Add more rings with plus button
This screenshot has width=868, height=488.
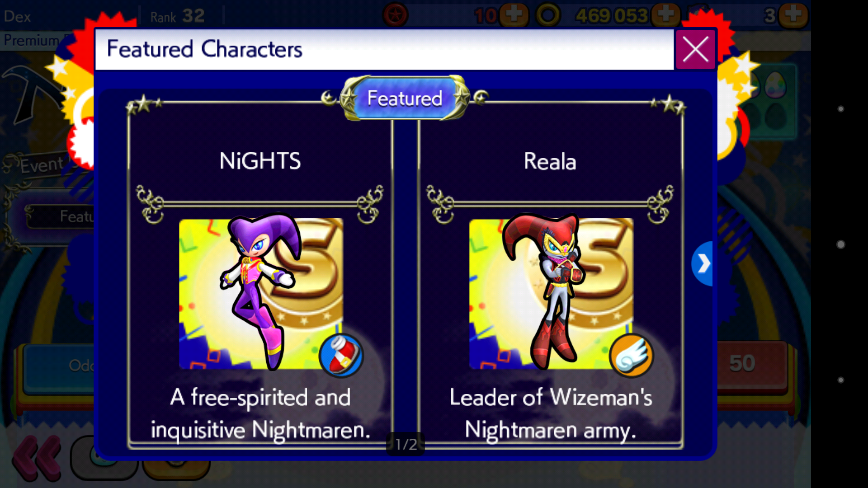(x=665, y=15)
